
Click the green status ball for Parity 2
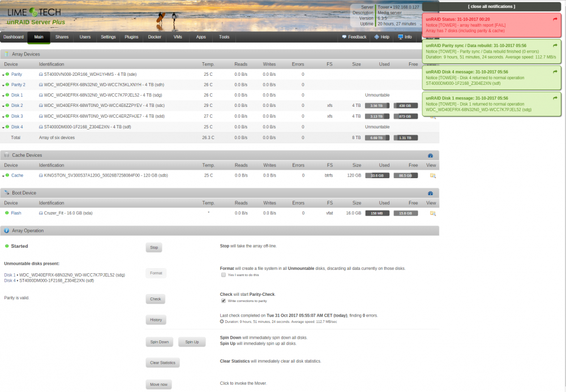click(x=7, y=85)
